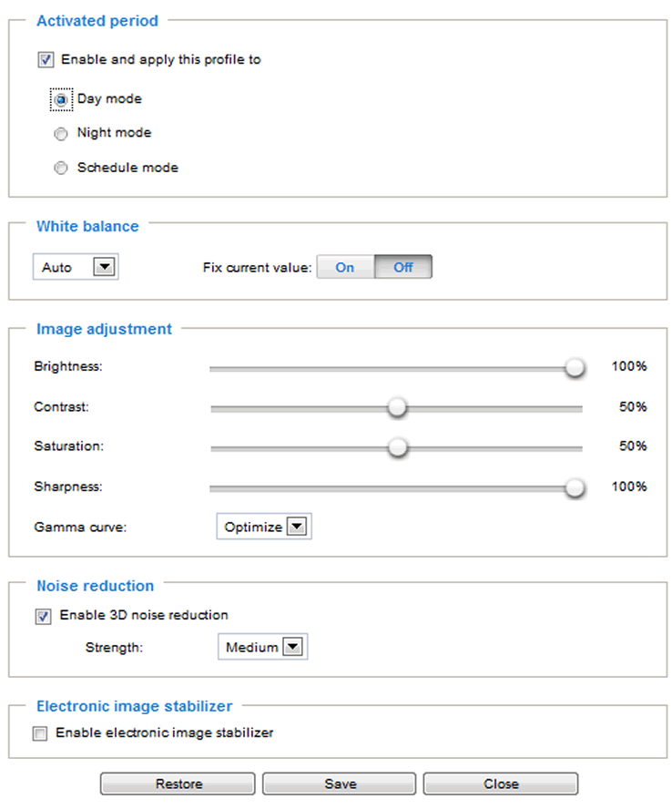Set Fix current value to Off

(403, 267)
